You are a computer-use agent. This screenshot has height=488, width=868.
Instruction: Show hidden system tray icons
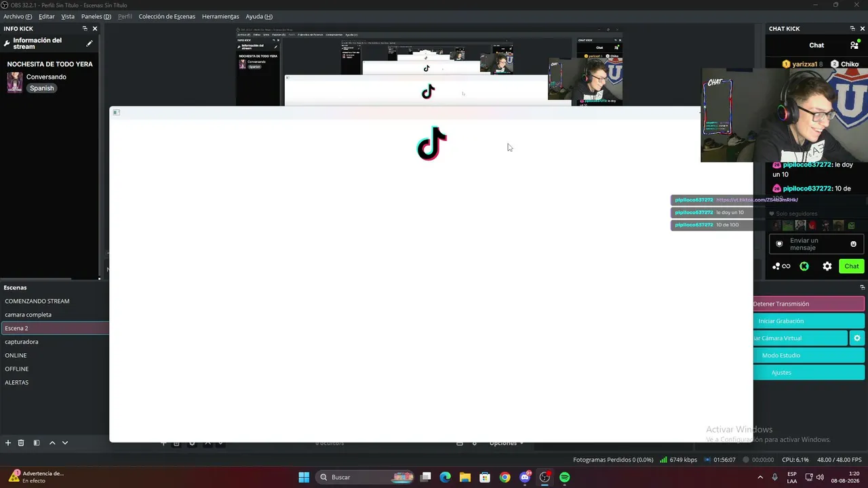pos(760,477)
